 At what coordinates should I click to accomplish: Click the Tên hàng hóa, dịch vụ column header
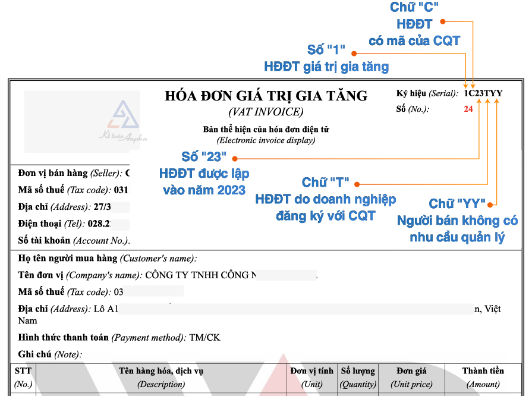[161, 378]
